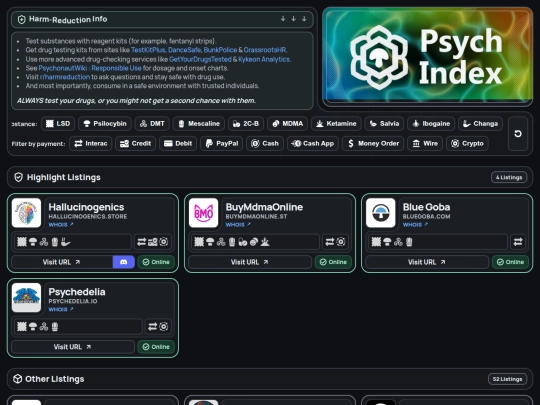Image resolution: width=540 pixels, height=405 pixels.
Task: Toggle the Ibogaine substance filter
Action: point(431,124)
